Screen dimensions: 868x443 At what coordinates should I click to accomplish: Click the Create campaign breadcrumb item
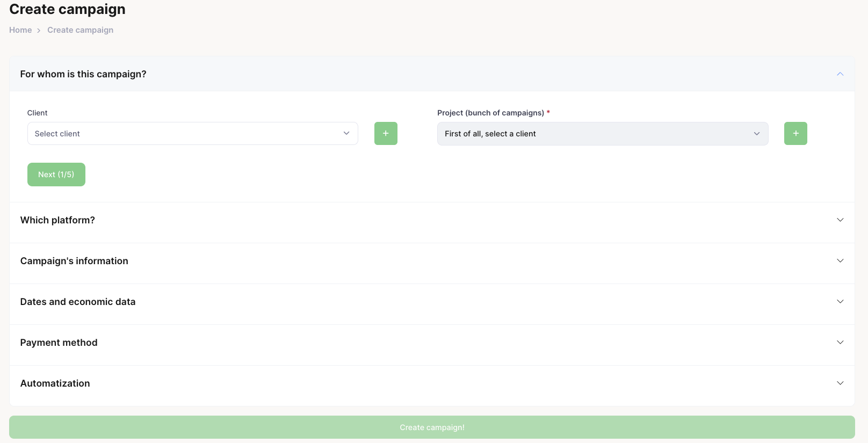tap(80, 30)
